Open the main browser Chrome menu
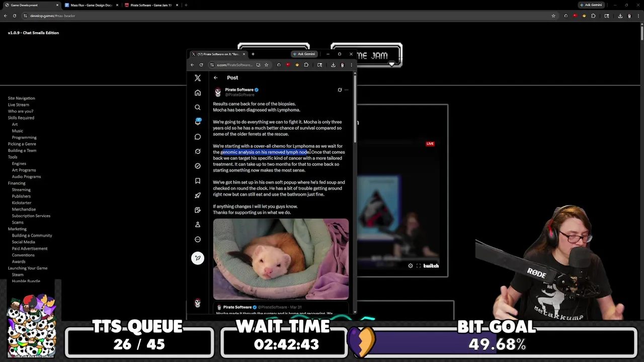Screen dimensions: 644x362 pos(638,16)
